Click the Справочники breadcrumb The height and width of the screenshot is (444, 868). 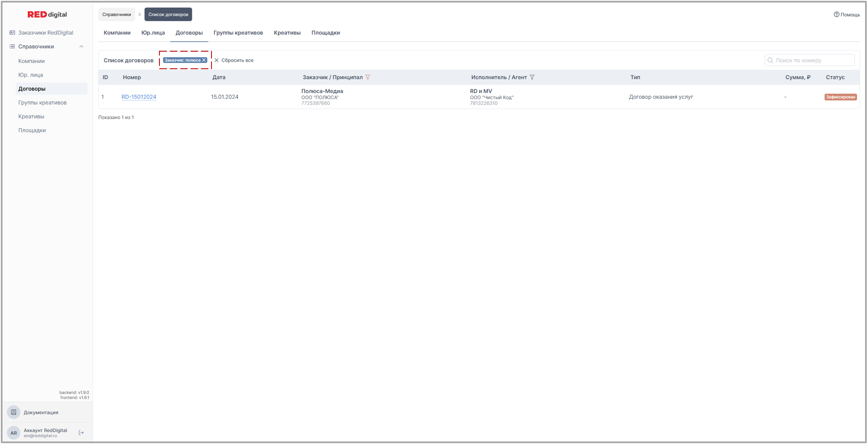tap(117, 15)
